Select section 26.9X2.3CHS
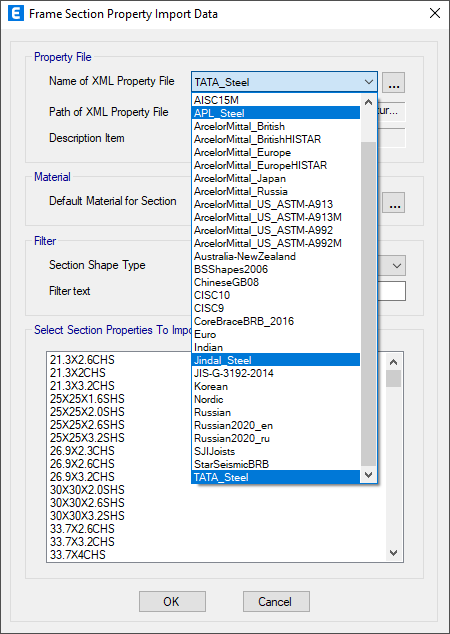Viewport: 450px width, 634px height. 82,450
